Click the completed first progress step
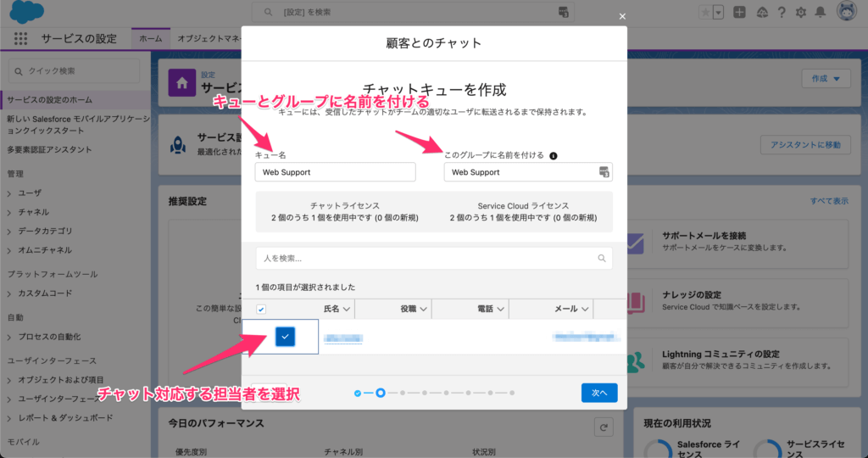Image resolution: width=868 pixels, height=458 pixels. (x=358, y=394)
